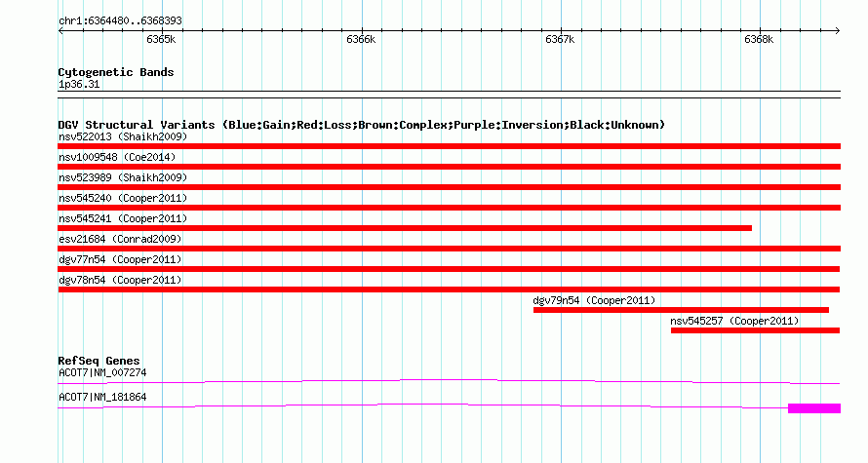Click the 6366k ruler mark

click(361, 39)
